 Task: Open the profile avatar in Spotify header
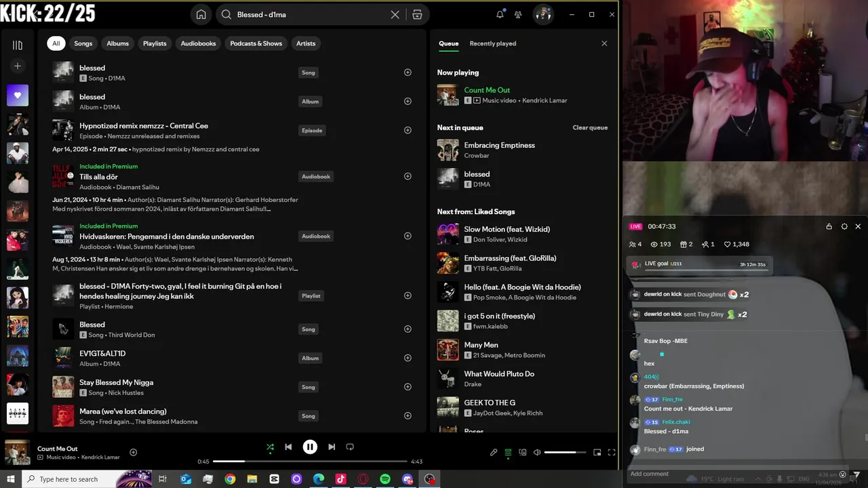coord(543,14)
